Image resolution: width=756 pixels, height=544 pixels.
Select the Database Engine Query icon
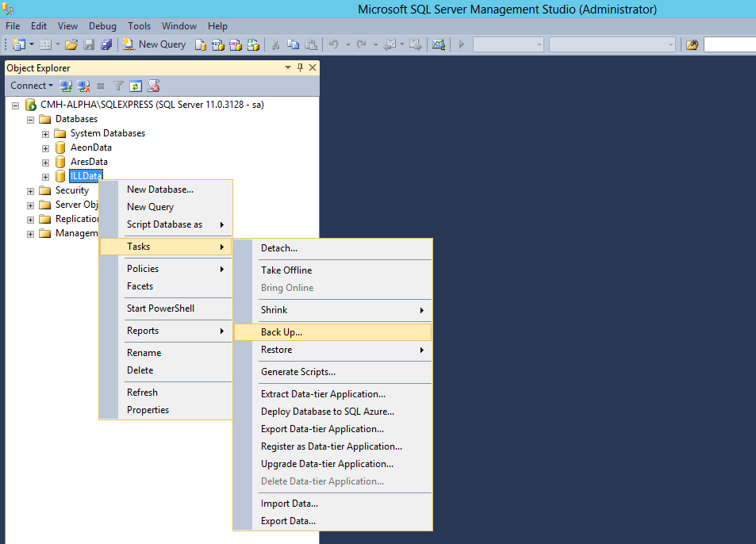point(200,44)
